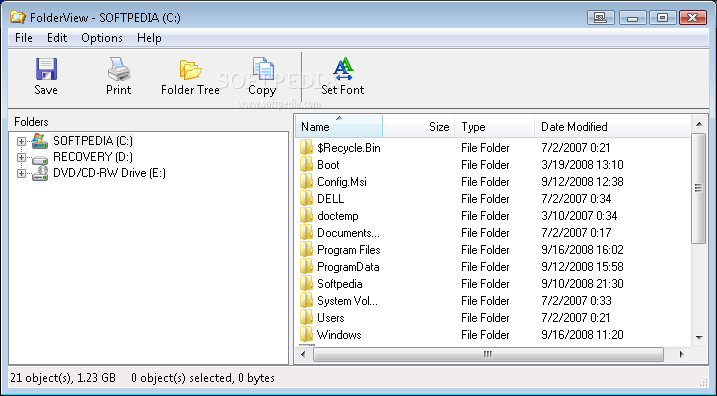Open the File menu
This screenshot has width=717, height=396.
pos(24,38)
